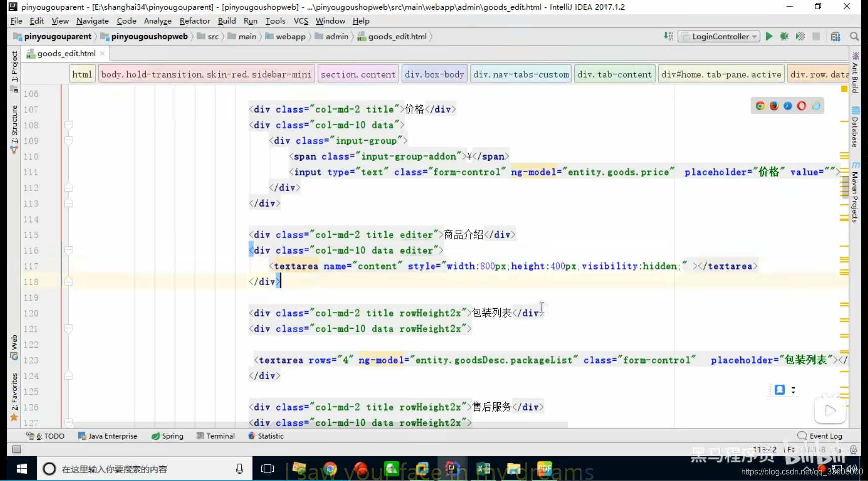This screenshot has height=481, width=868.
Task: Preview page in Internet Explorer icon
Action: [x=816, y=106]
